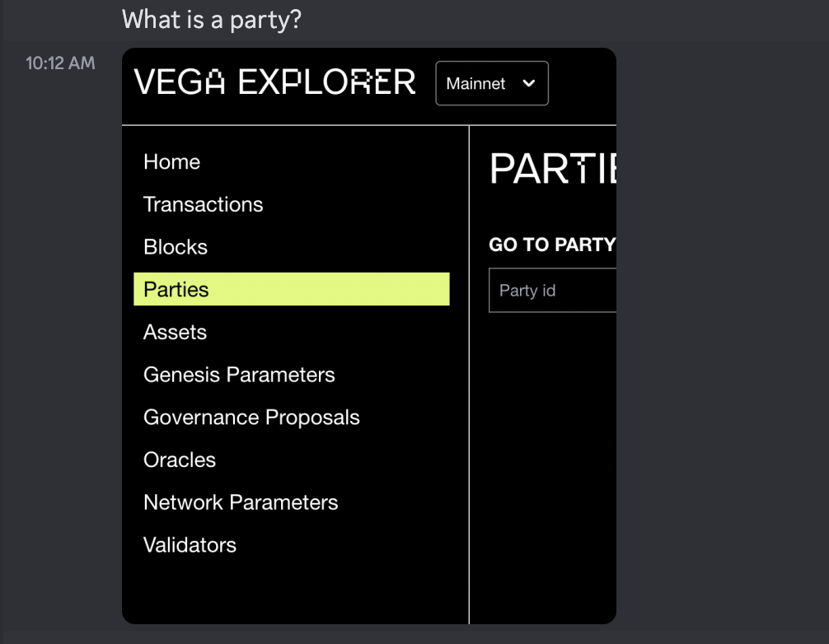Click the message text 'What is a party?'
The height and width of the screenshot is (644, 829).
pos(211,19)
